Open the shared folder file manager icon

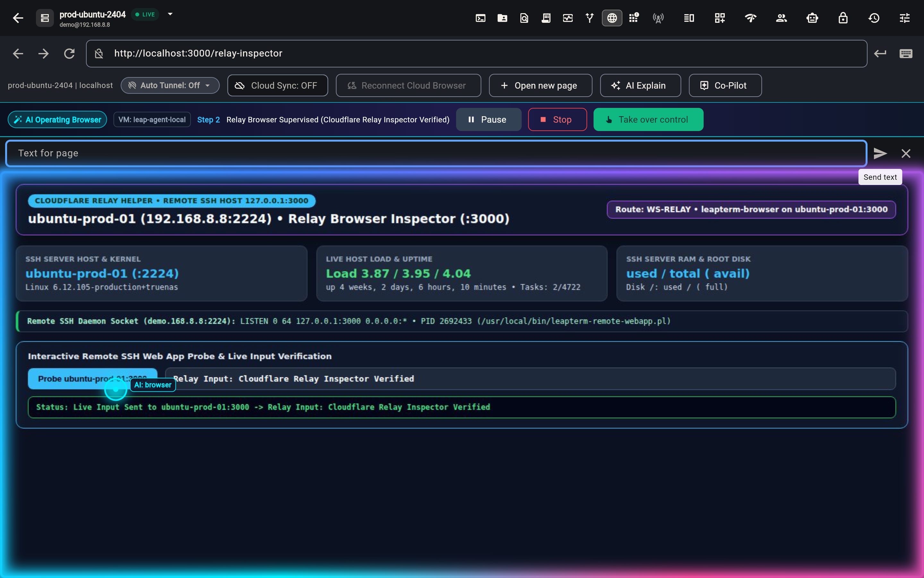pyautogui.click(x=502, y=18)
